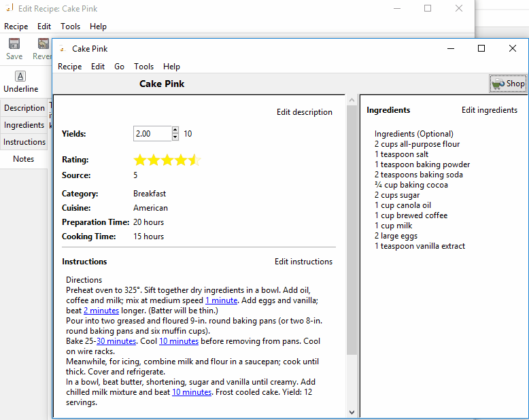The height and width of the screenshot is (420, 529).
Task: Click '10 minutes' link after chilled milk mixture
Action: pyautogui.click(x=192, y=392)
